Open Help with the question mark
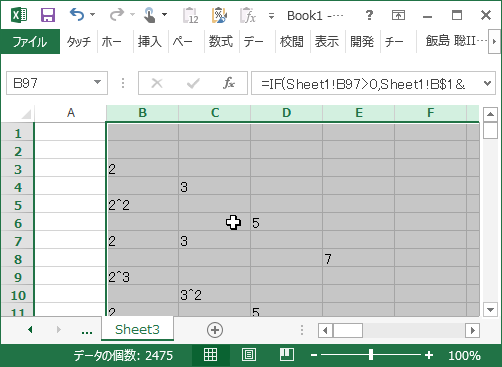The height and width of the screenshot is (367, 502). point(369,15)
